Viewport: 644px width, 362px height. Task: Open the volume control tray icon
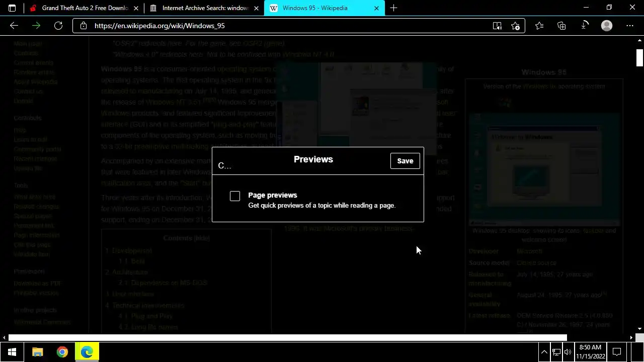[568, 352]
